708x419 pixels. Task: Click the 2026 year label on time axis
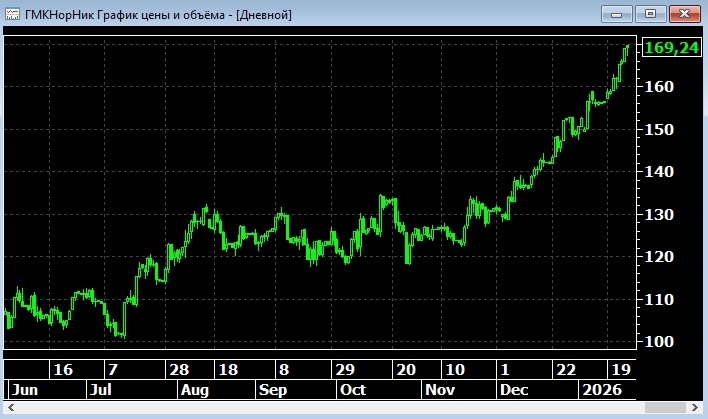(x=602, y=390)
